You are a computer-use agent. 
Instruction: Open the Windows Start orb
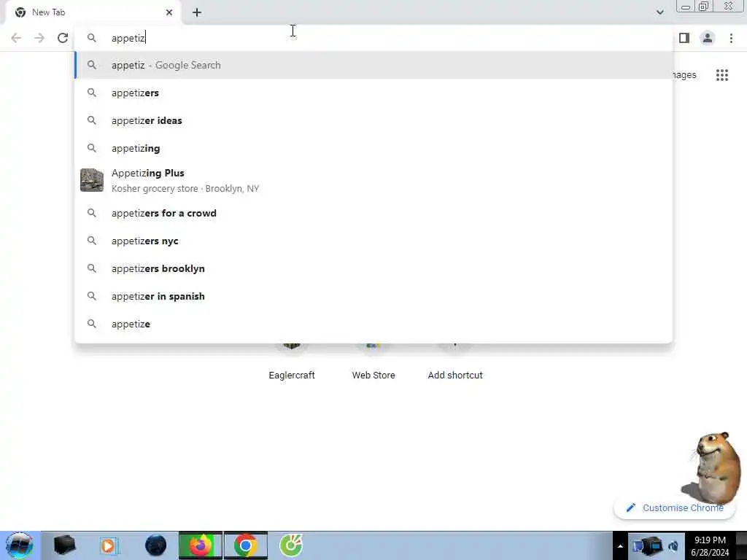click(20, 545)
